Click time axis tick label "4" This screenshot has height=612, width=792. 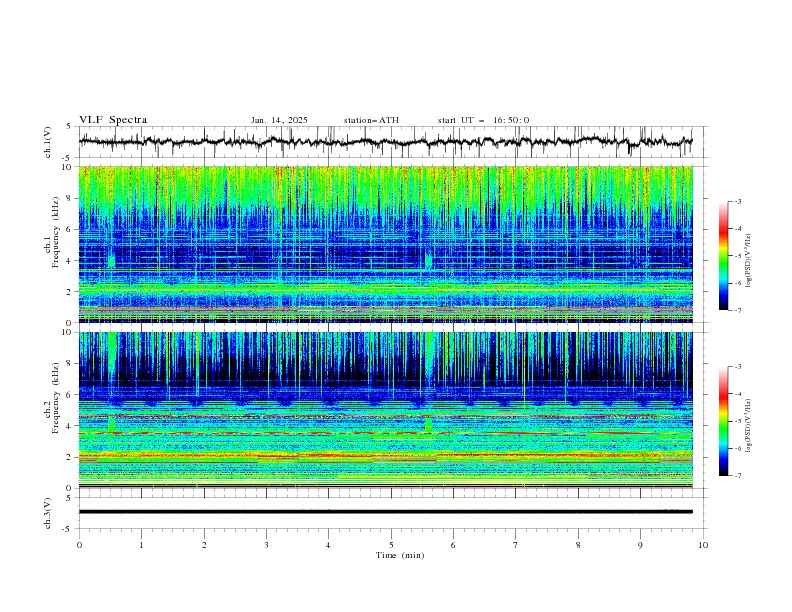(329, 545)
